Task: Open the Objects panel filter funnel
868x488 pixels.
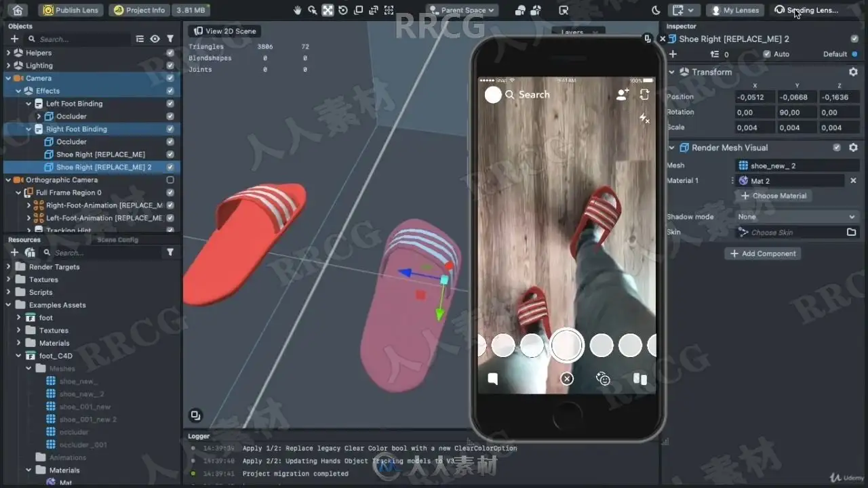Action: 170,39
